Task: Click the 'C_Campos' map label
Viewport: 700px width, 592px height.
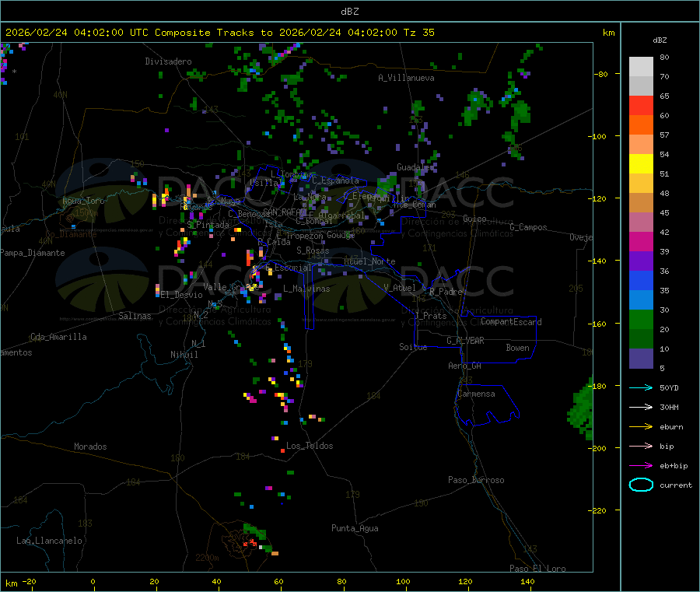Action: 529,228
